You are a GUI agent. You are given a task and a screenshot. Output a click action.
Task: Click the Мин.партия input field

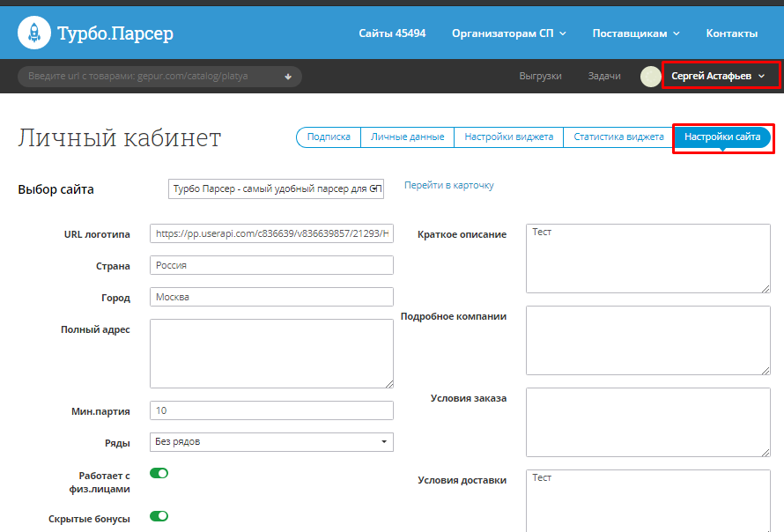click(x=271, y=410)
